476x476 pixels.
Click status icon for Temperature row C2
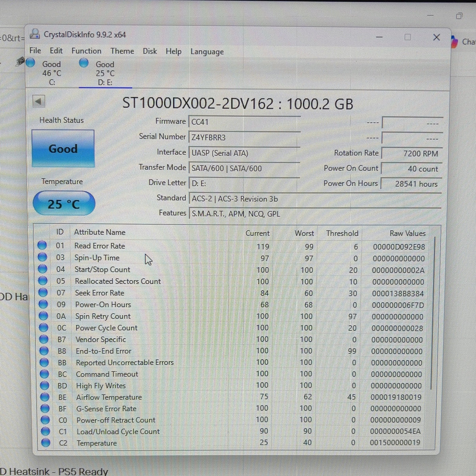click(46, 443)
